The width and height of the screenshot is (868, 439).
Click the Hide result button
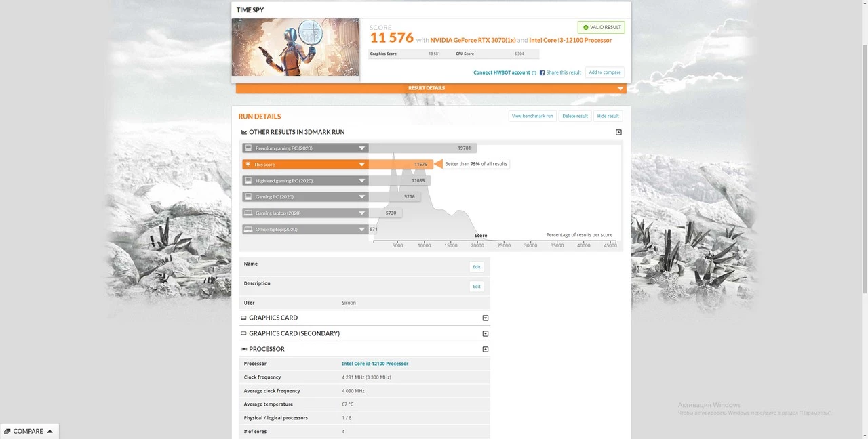click(x=608, y=116)
